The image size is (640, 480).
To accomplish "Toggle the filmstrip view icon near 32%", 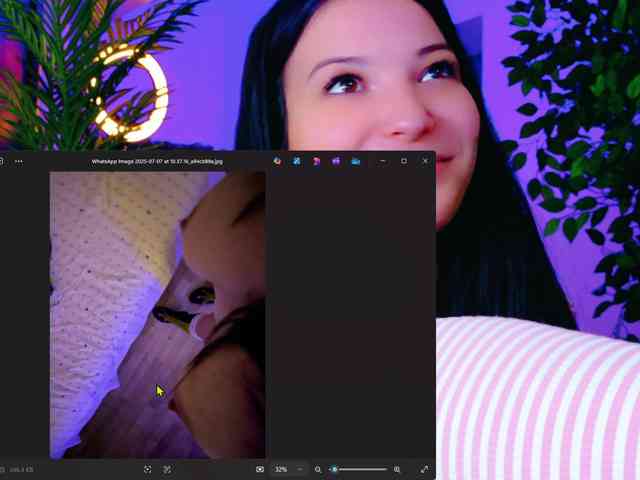I will [260, 469].
